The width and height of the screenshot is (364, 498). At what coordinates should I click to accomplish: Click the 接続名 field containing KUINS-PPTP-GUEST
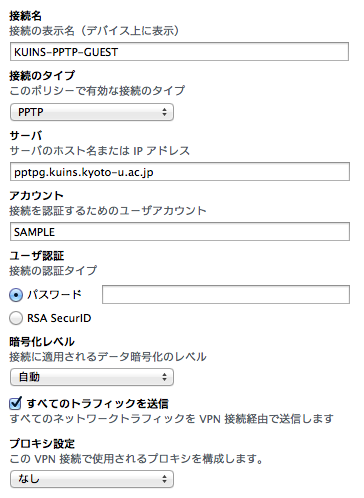point(179,52)
